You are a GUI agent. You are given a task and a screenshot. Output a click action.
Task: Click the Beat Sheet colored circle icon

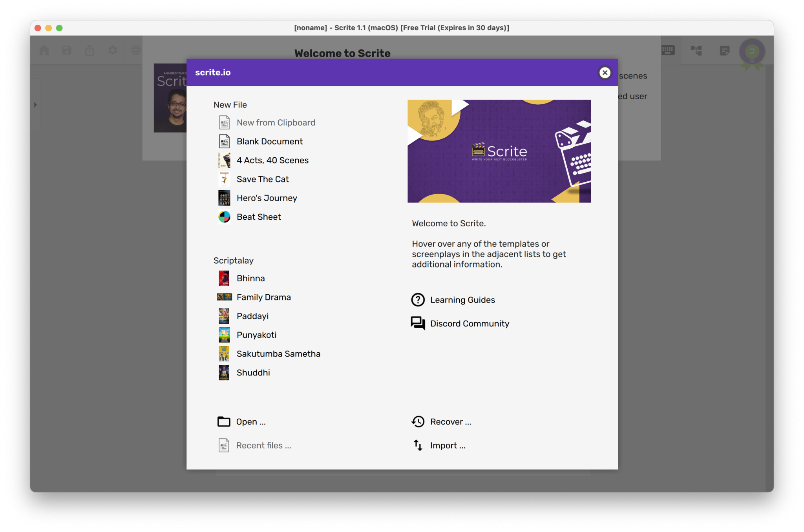224,217
